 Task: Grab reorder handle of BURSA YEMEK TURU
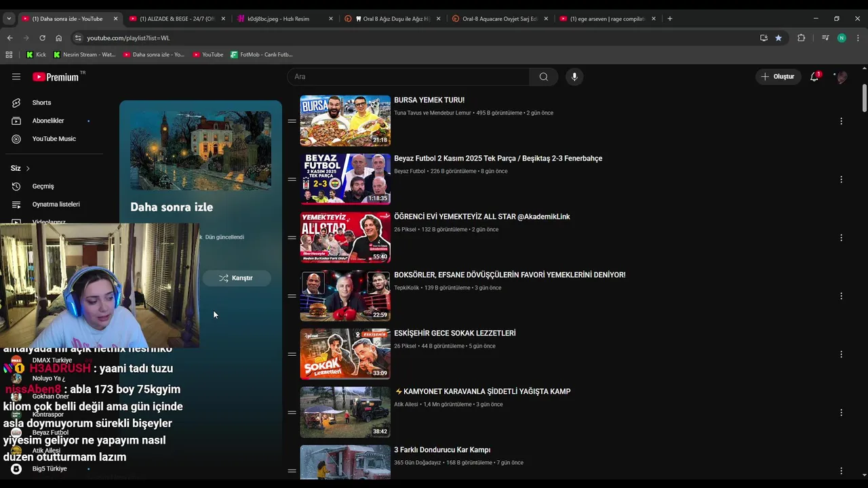292,121
